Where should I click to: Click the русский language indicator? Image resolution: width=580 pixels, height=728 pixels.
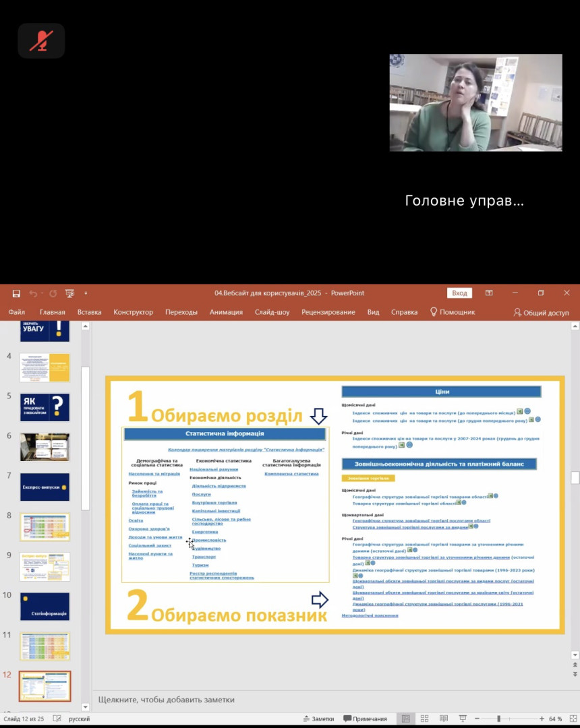click(80, 719)
